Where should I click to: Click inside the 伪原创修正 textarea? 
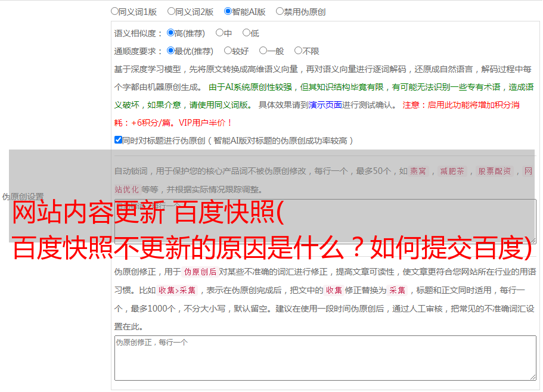[325, 358]
